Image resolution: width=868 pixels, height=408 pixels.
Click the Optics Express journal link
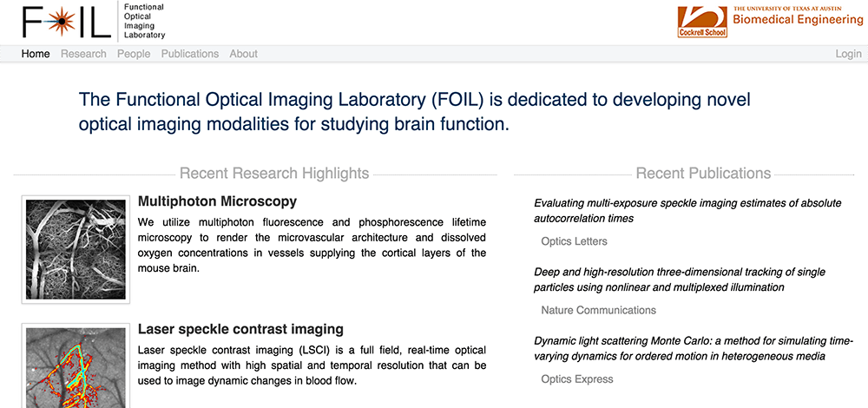[x=576, y=379]
